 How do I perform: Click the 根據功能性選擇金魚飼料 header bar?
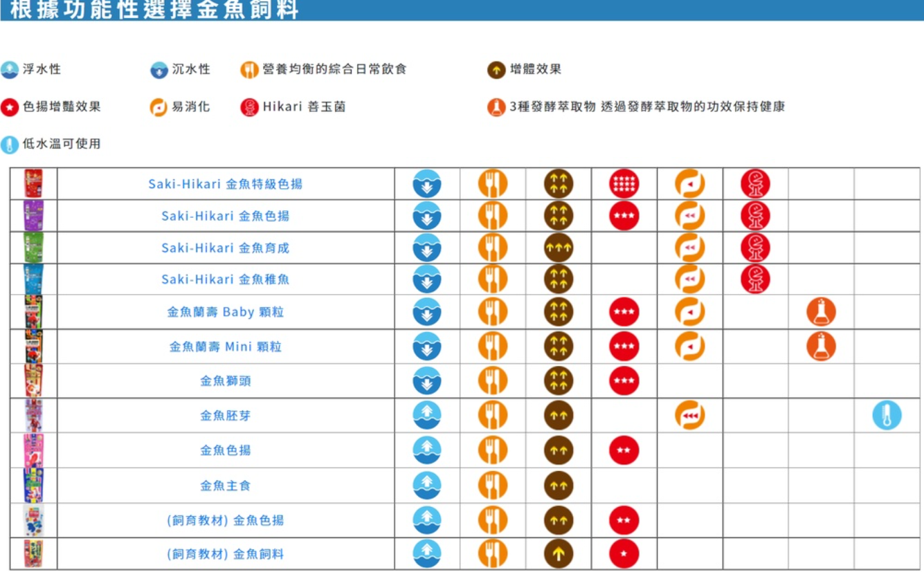462,10
